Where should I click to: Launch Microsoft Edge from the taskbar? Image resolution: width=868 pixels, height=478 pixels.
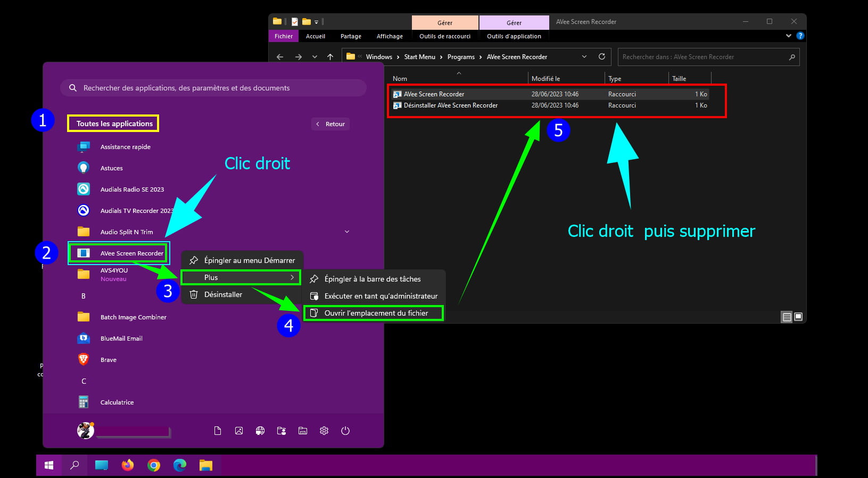click(180, 465)
